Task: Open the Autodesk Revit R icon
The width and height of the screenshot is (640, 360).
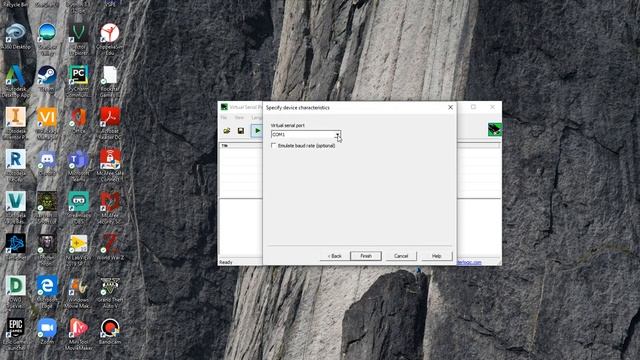Action: (x=16, y=166)
